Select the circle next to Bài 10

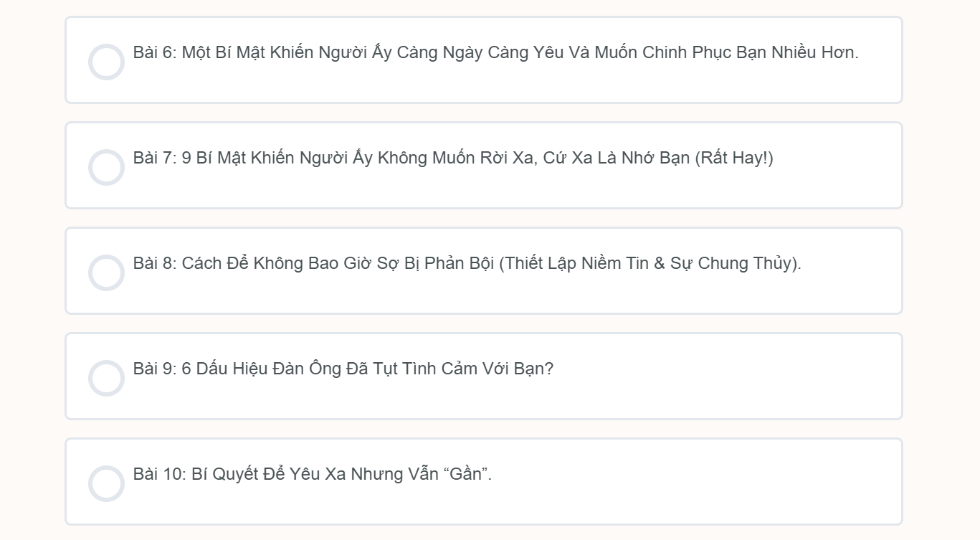click(x=106, y=483)
